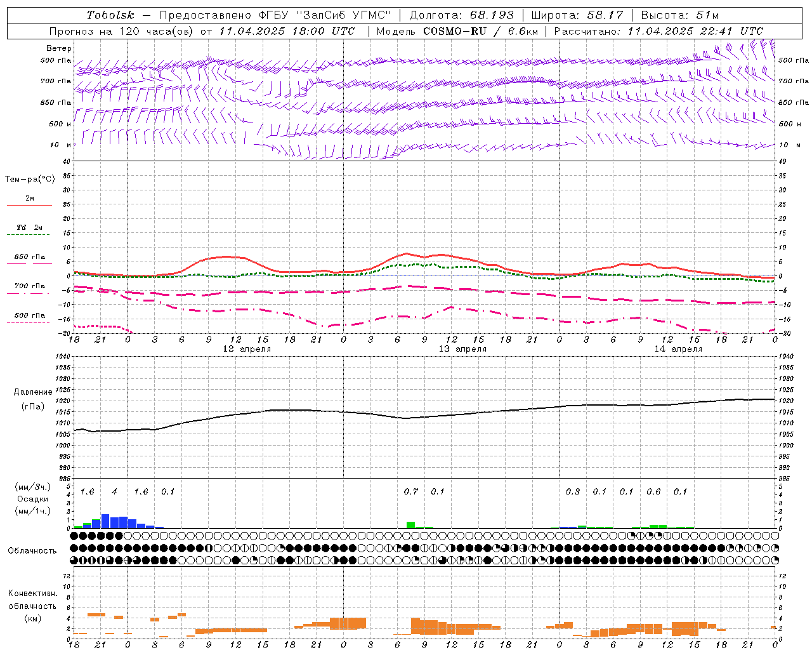The height and width of the screenshot is (650, 812).
Task: Click the '(мм/3ч.)' precipitation unit label
Action: point(33,487)
